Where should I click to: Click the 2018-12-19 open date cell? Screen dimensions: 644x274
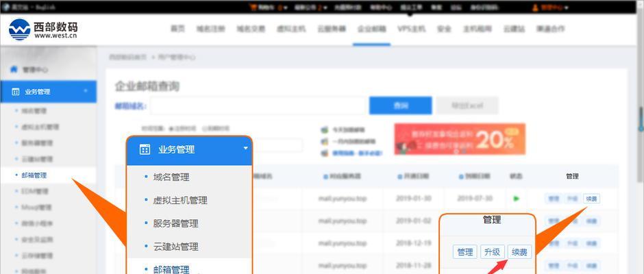(x=414, y=242)
